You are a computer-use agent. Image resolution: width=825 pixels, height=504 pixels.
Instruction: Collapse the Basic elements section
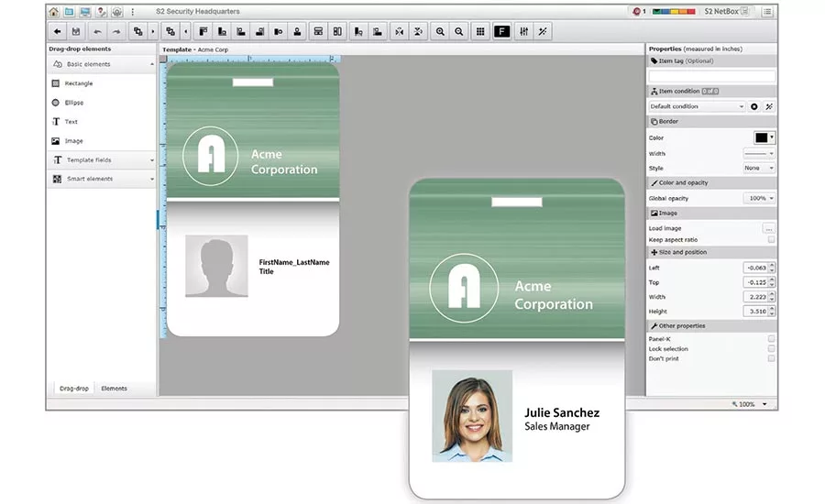[x=102, y=64]
